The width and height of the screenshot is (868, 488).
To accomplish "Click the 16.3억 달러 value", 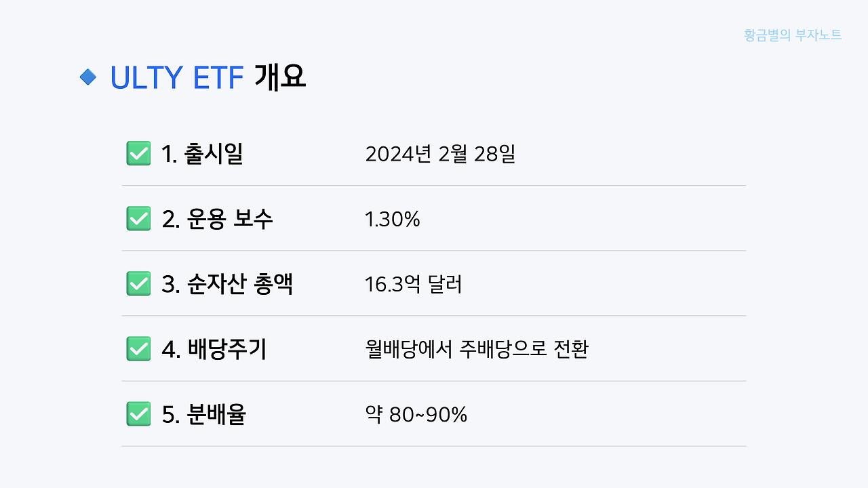I will coord(414,285).
